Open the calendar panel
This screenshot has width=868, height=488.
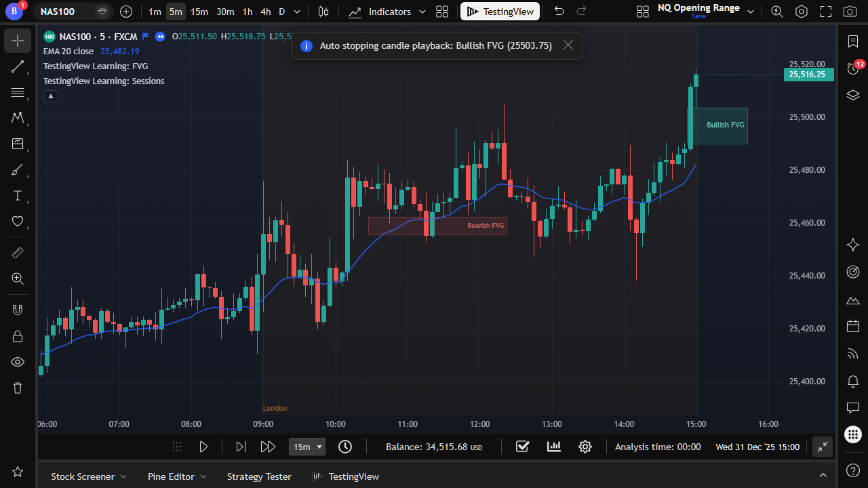[854, 327]
